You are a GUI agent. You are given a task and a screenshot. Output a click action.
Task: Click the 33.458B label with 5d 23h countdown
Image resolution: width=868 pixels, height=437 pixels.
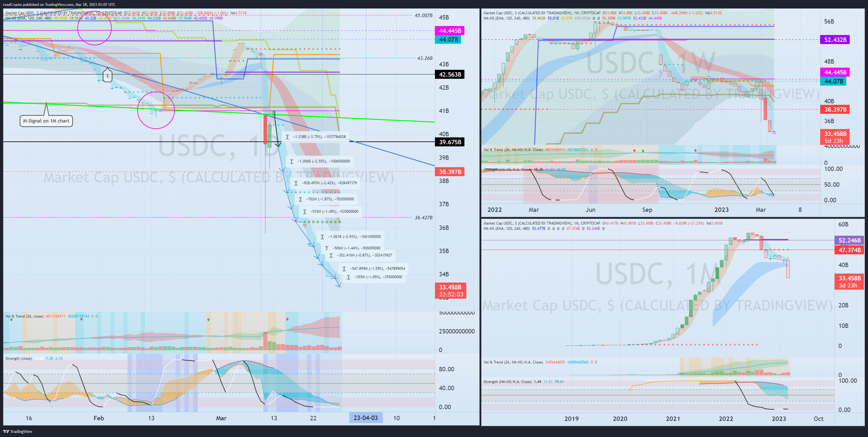coord(835,137)
